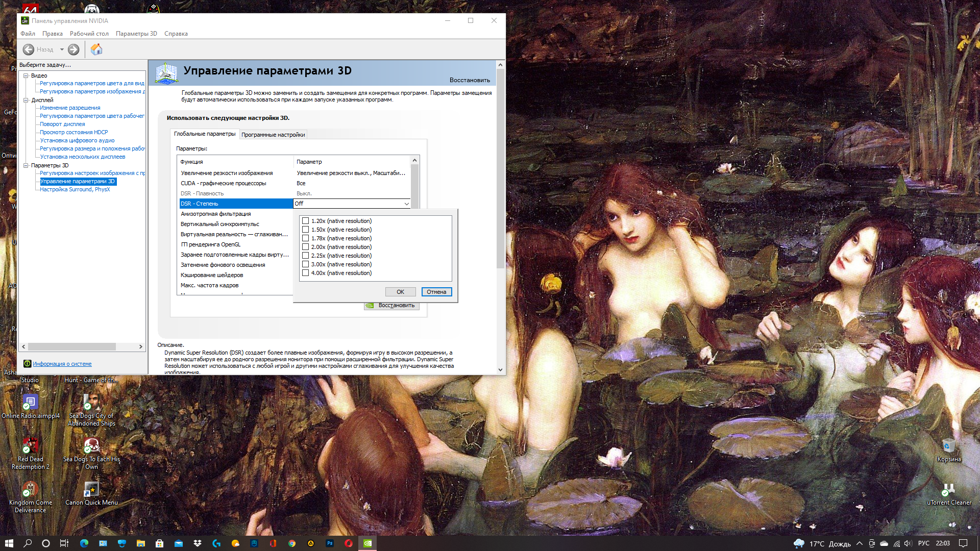980x551 pixels.
Task: Check the 1.78x native resolution box
Action: pos(305,238)
